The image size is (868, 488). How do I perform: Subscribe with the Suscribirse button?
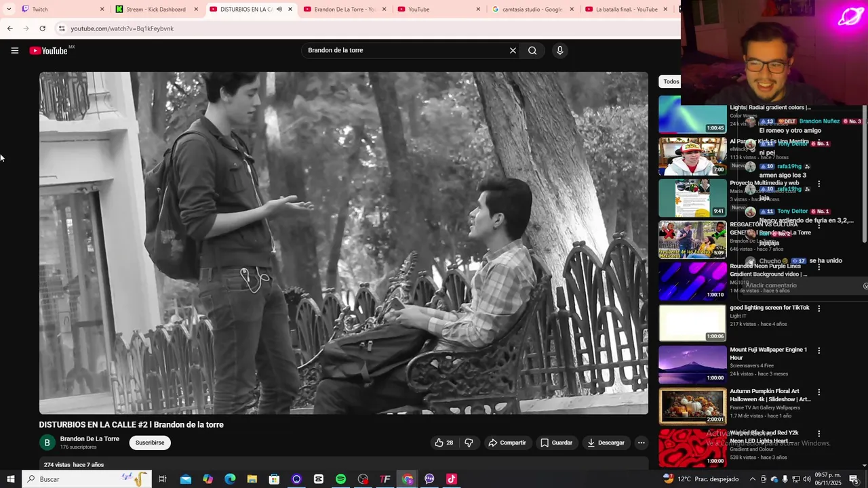pyautogui.click(x=150, y=443)
